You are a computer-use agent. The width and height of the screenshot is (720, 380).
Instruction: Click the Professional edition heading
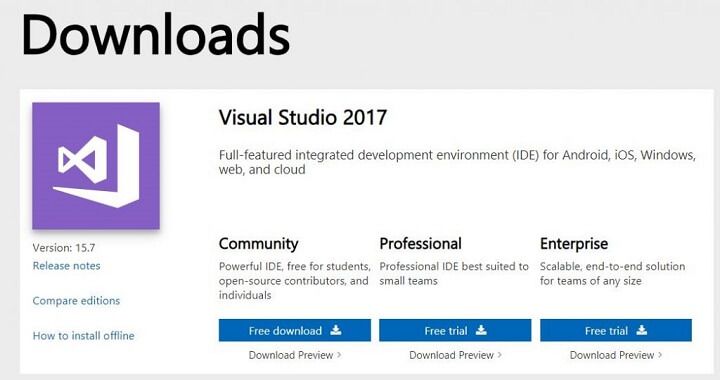click(421, 243)
